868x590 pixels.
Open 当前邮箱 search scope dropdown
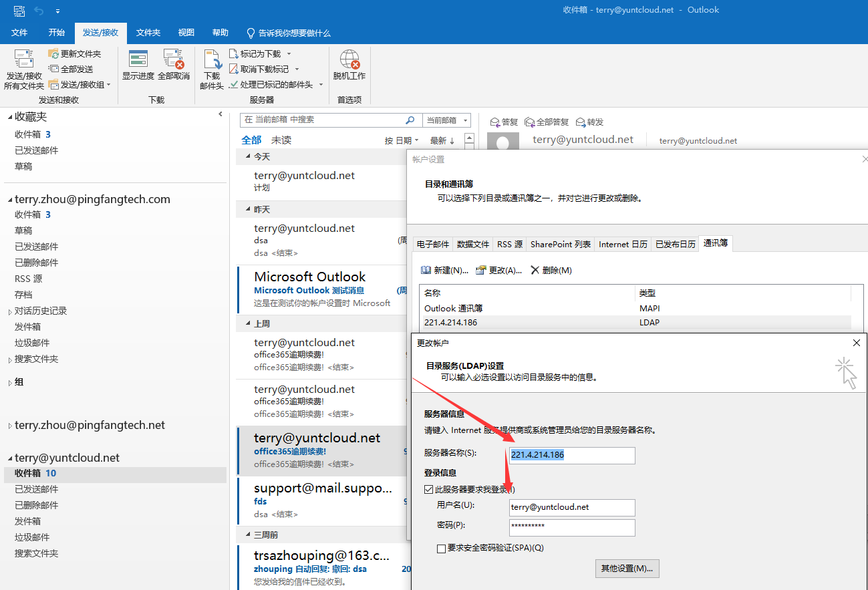[x=447, y=120]
